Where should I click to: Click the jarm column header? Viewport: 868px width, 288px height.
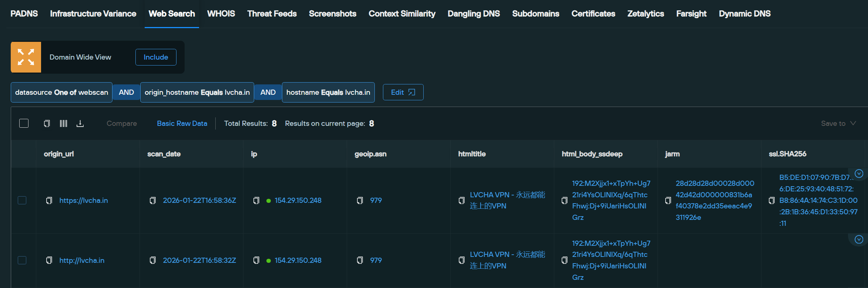click(672, 154)
